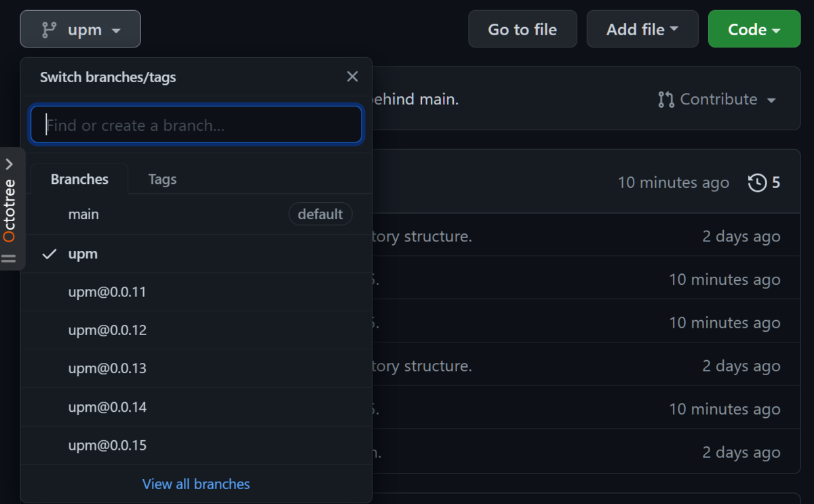Select the Branches tab

[79, 178]
